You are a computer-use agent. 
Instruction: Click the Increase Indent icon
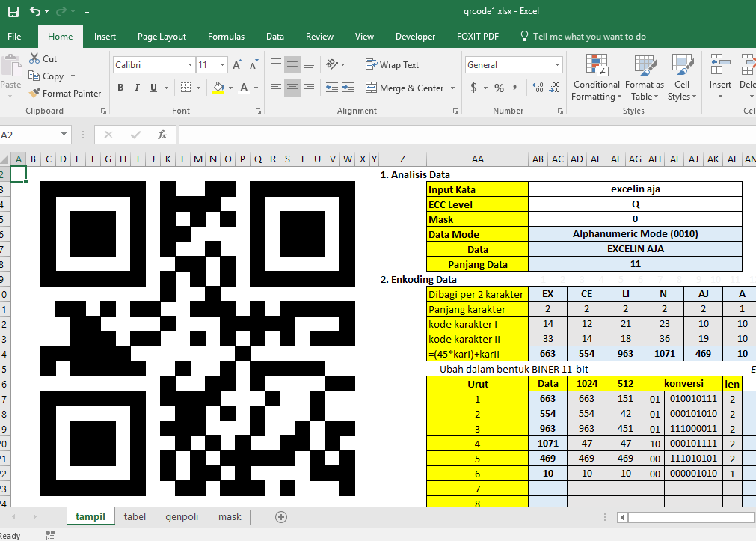(348, 88)
